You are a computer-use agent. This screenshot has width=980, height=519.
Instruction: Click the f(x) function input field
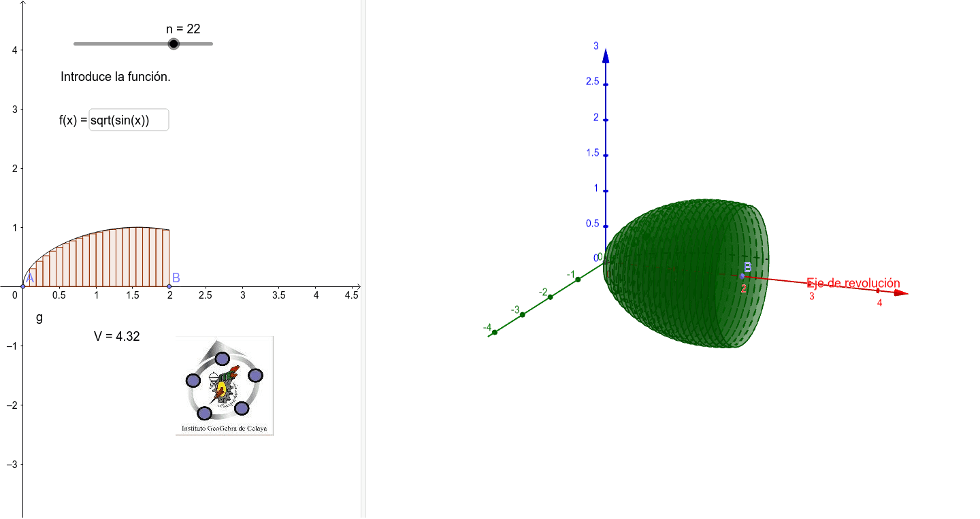click(x=129, y=120)
